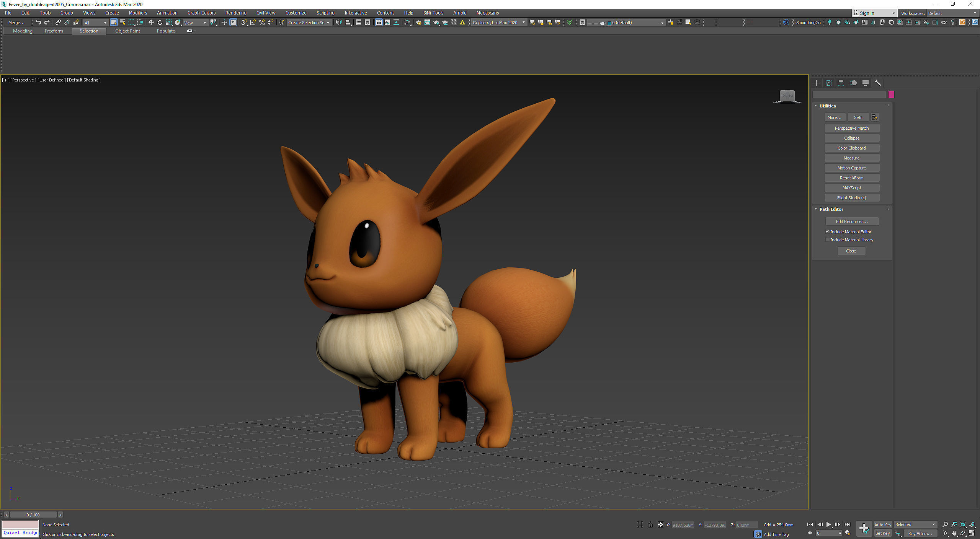Open the Align tool icon
Screen dimensions: 980x539
click(x=348, y=23)
